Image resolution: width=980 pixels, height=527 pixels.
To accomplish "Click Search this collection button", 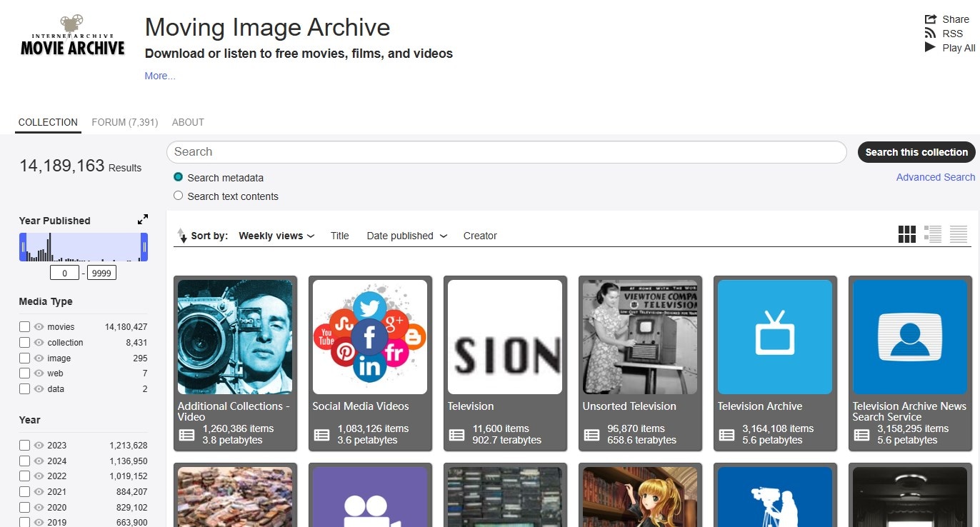I will 916,152.
